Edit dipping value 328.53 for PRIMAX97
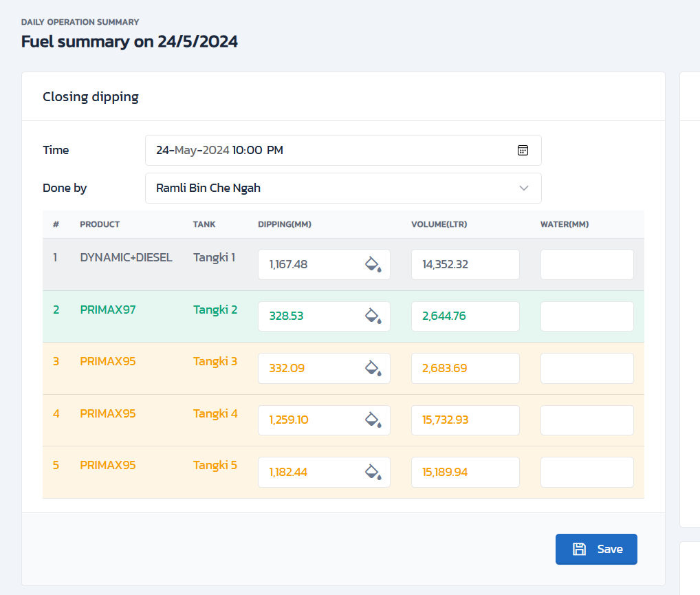The width and height of the screenshot is (700, 595). pos(308,316)
